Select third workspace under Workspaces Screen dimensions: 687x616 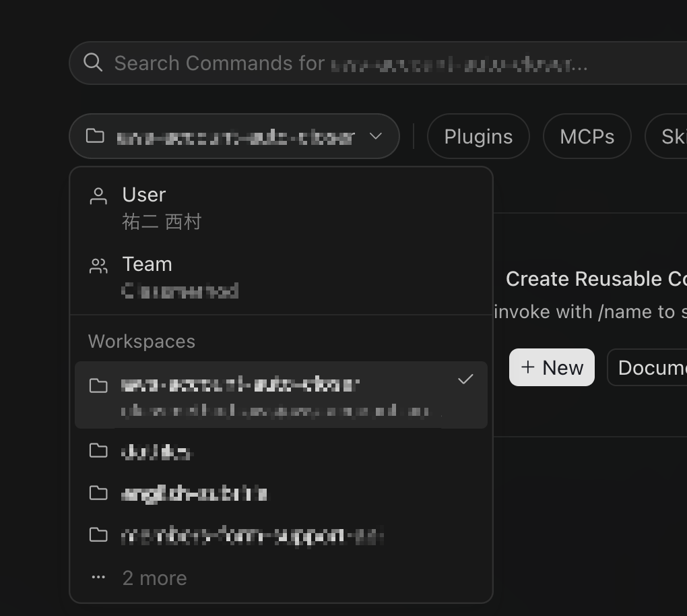tap(282, 493)
